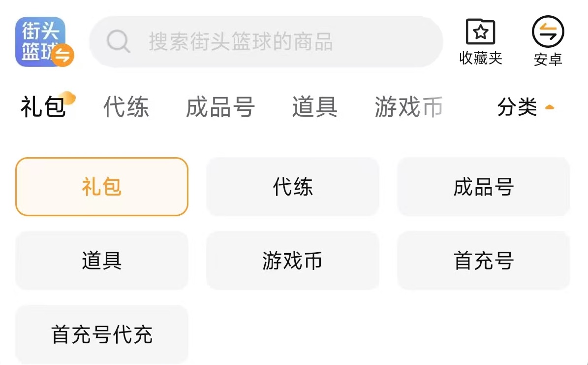This screenshot has width=588, height=365.
Task: Go to the 游戏币 top tab
Action: tap(408, 107)
